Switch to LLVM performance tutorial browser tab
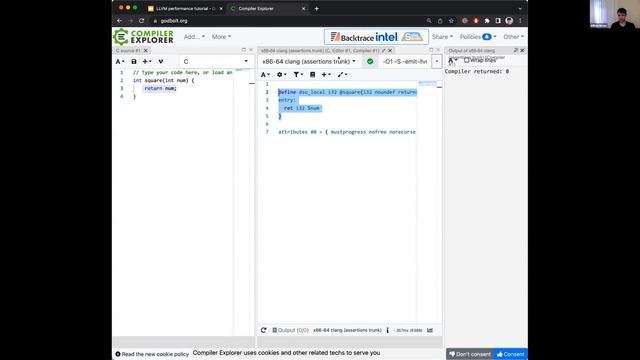This screenshot has width=640, height=360. (185, 9)
